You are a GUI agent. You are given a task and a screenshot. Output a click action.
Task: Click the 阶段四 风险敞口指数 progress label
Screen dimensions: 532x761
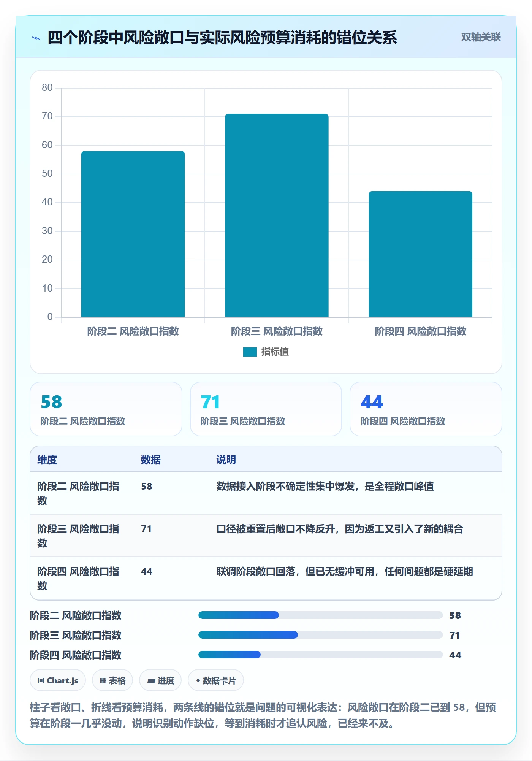[76, 655]
